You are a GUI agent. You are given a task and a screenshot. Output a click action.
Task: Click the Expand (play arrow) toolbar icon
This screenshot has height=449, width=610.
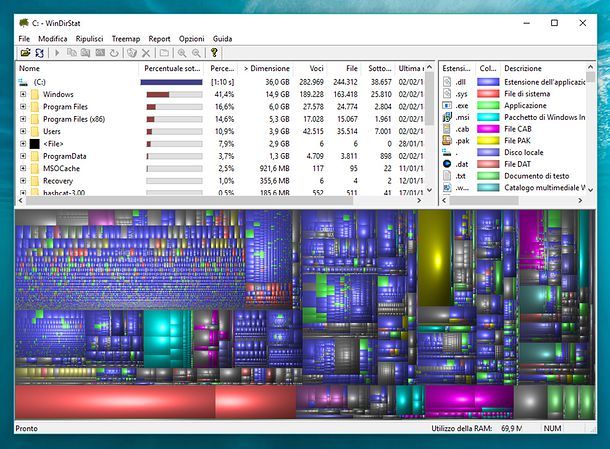[57, 53]
